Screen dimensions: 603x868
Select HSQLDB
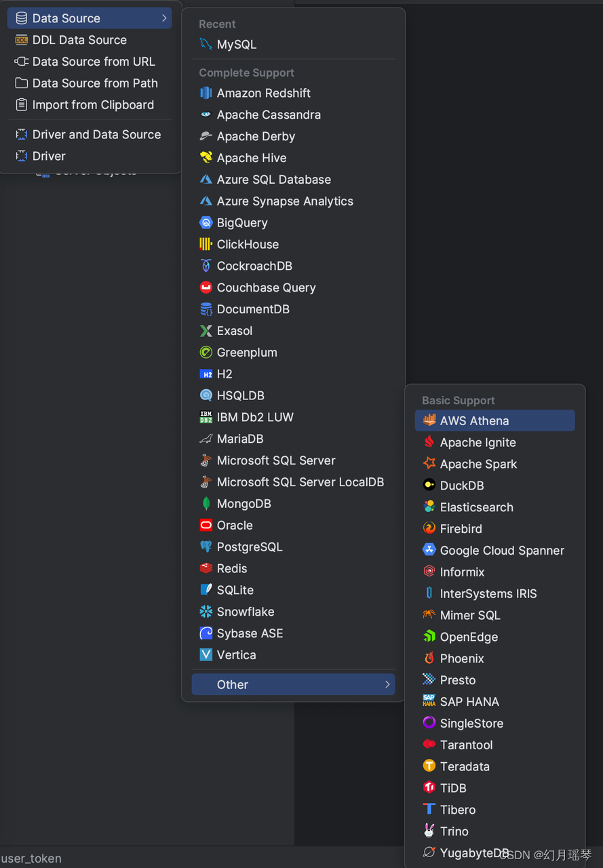click(293, 395)
